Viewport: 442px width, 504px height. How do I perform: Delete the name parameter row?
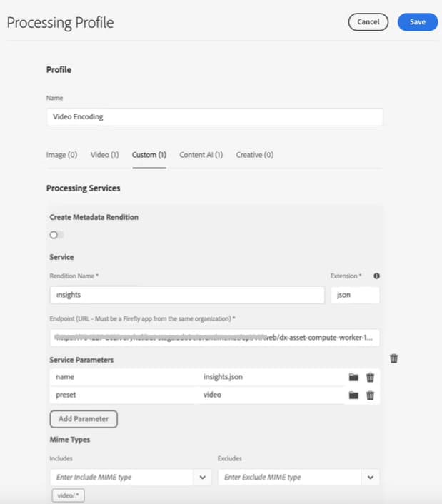pos(370,377)
